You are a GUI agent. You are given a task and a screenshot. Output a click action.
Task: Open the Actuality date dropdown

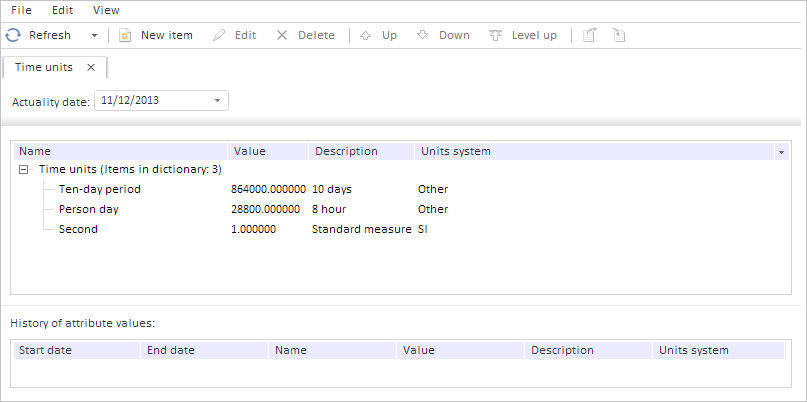(218, 100)
